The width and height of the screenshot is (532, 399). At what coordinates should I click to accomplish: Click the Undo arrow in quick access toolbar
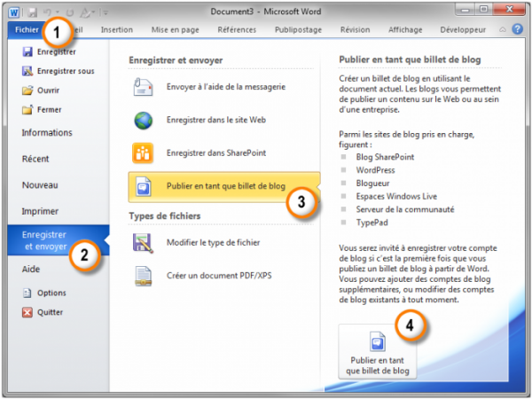click(47, 12)
